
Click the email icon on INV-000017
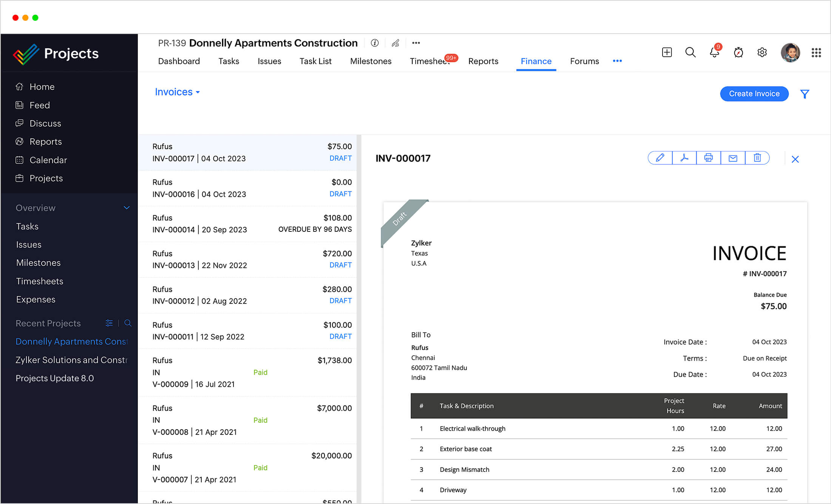[x=733, y=158]
